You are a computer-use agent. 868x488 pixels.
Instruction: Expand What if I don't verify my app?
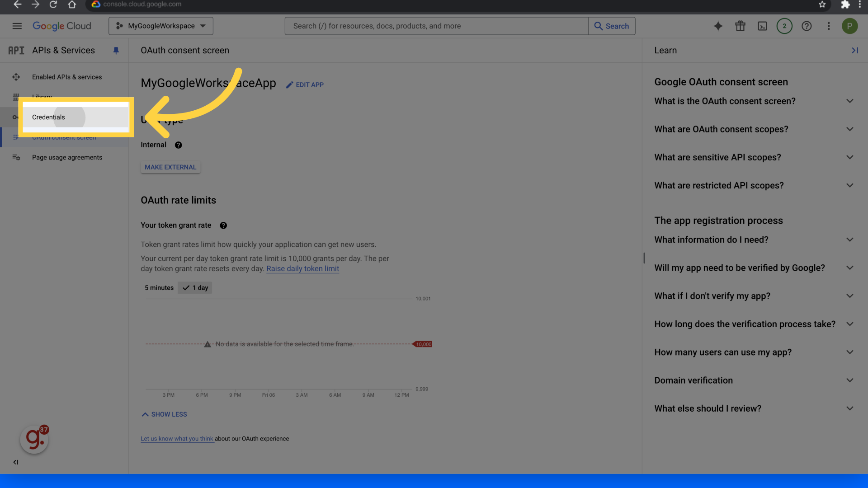(x=754, y=296)
